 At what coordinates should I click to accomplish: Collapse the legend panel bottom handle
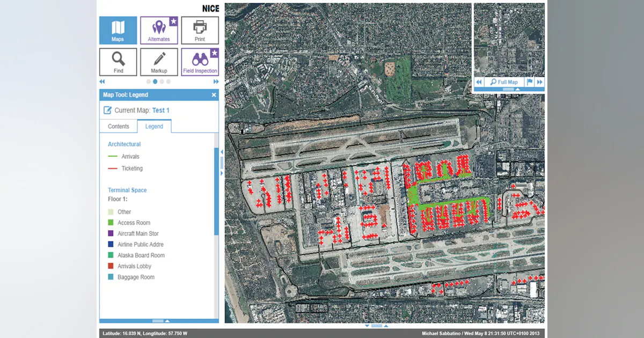[x=162, y=321]
